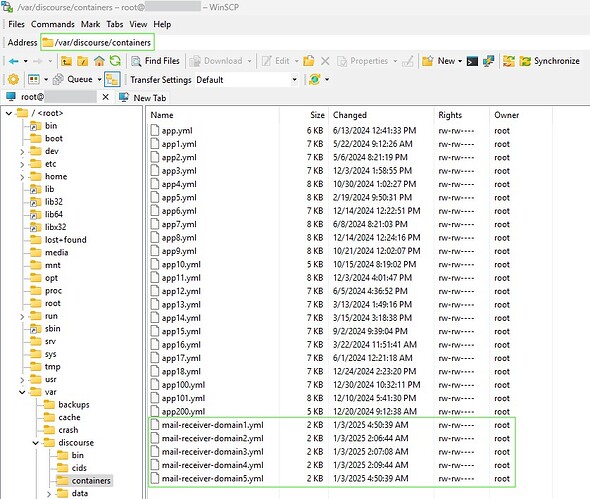Create a new item with New
Image resolution: width=590 pixels, height=499 pixels.
(439, 61)
